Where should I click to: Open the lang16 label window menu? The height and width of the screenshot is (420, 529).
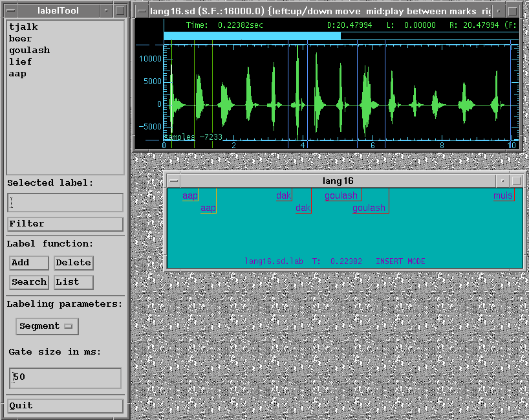pyautogui.click(x=174, y=181)
